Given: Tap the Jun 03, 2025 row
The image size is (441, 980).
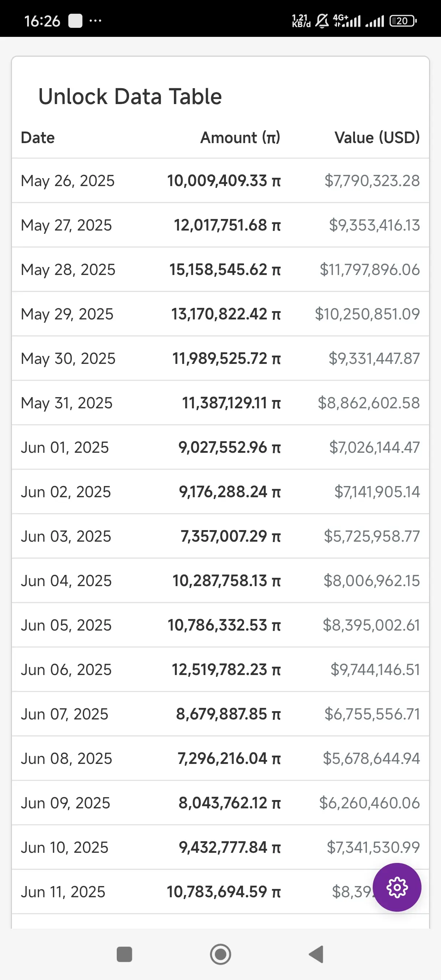Looking at the screenshot, I should click(220, 536).
